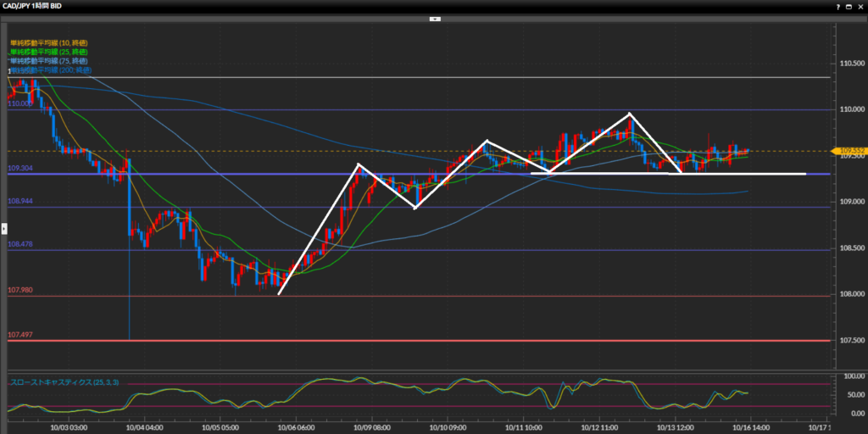The image size is (868, 434).
Task: Expand the left side panel arrow
Action: [x=3, y=228]
